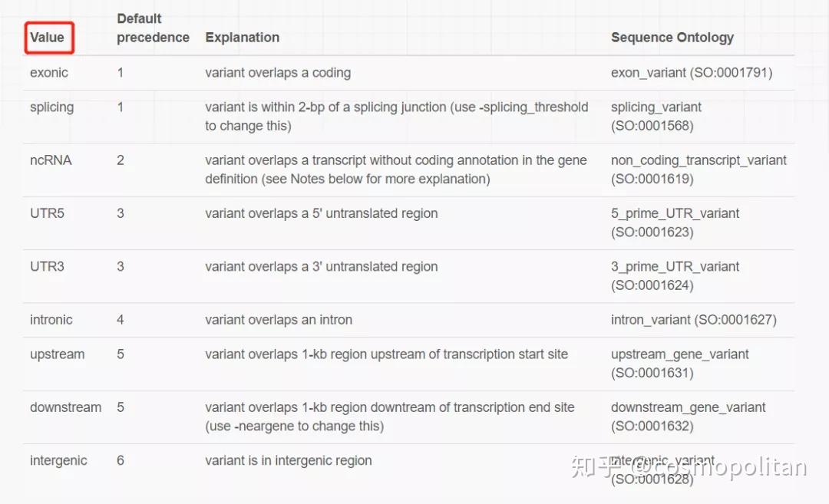Click the highlighted Value column header
829x504 pixels.
coord(48,38)
